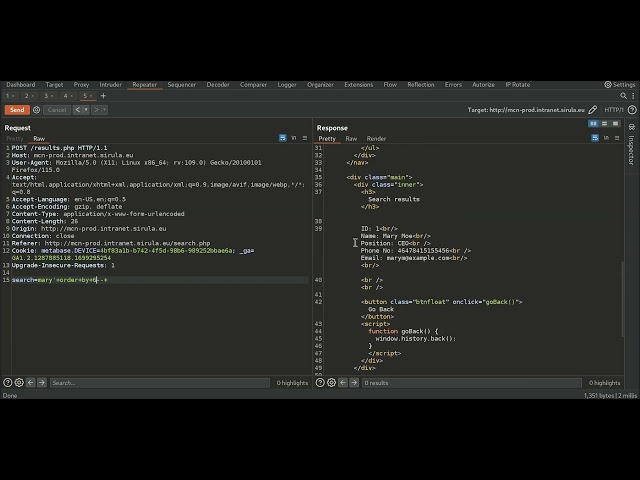Toggle line wrap in Response pane
The width and height of the screenshot is (640, 480).
tap(595, 138)
